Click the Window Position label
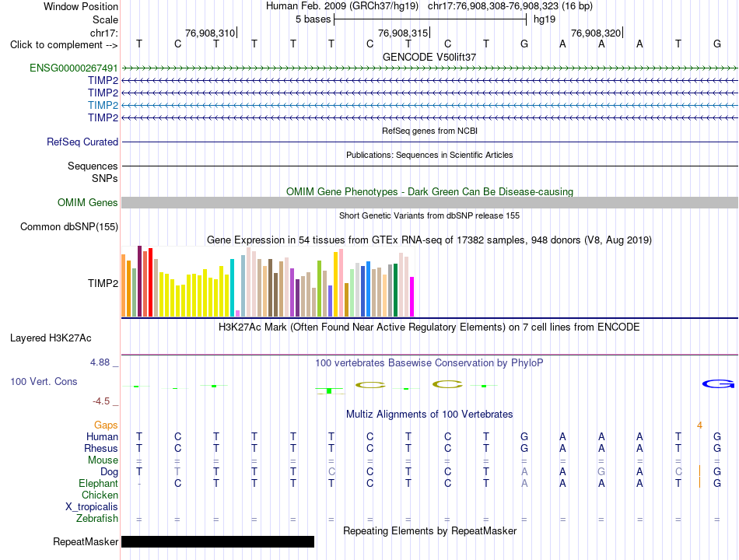This screenshot has width=739, height=560. pyautogui.click(x=81, y=6)
